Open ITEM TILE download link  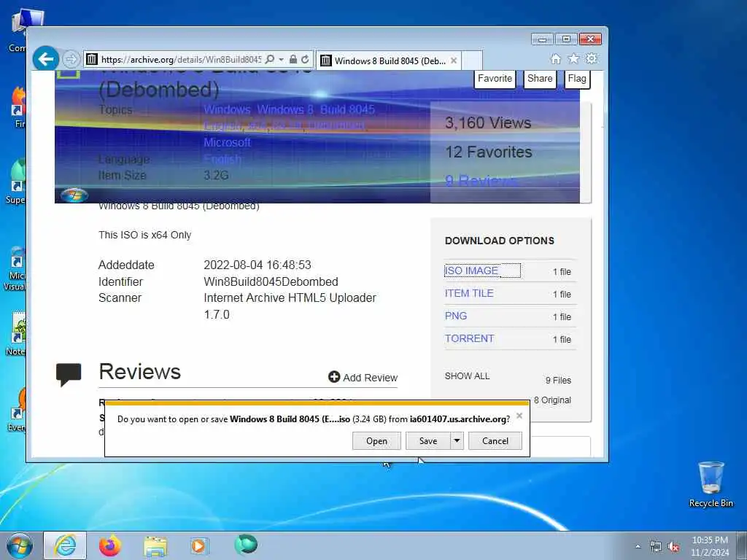(469, 293)
